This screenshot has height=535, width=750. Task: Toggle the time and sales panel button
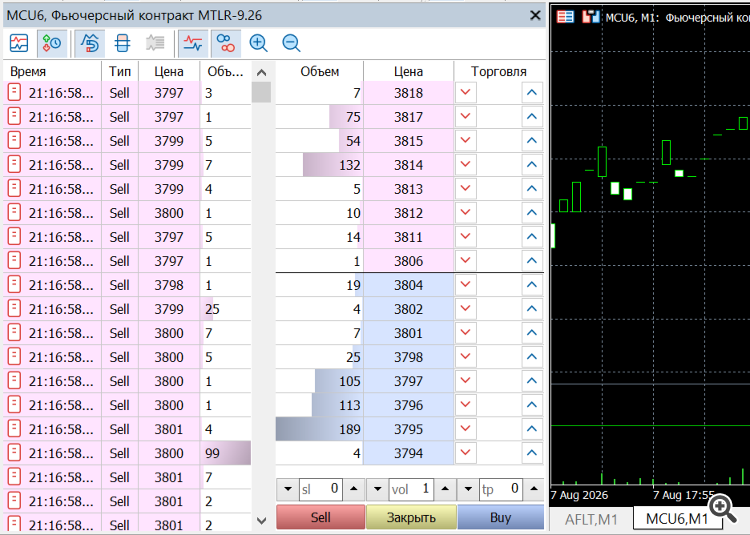[x=52, y=44]
